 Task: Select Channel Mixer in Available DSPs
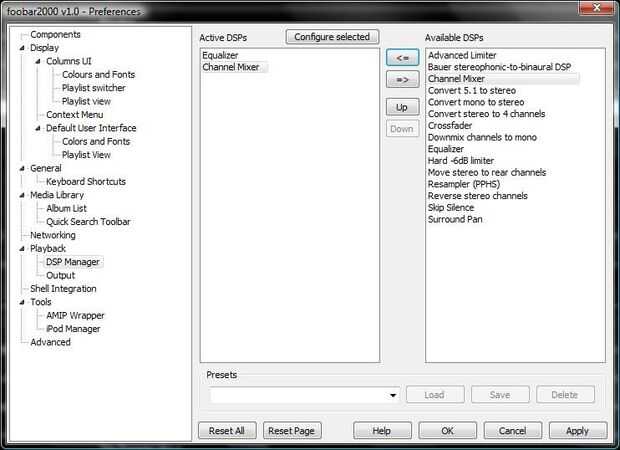[x=456, y=79]
